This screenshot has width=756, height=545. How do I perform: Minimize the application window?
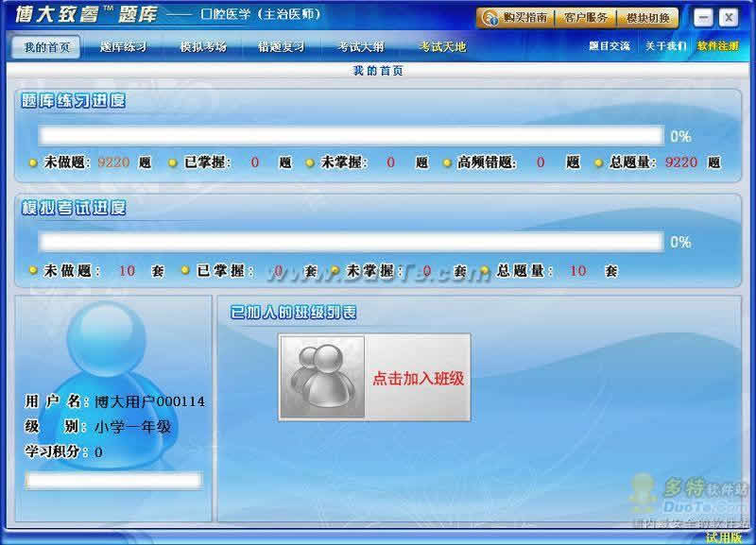(x=702, y=18)
